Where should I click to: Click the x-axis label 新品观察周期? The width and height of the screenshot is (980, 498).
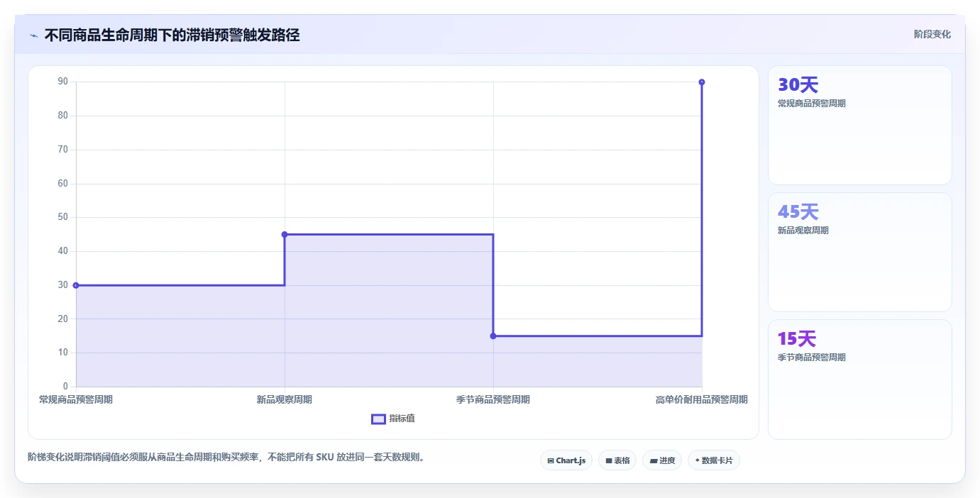(x=285, y=399)
